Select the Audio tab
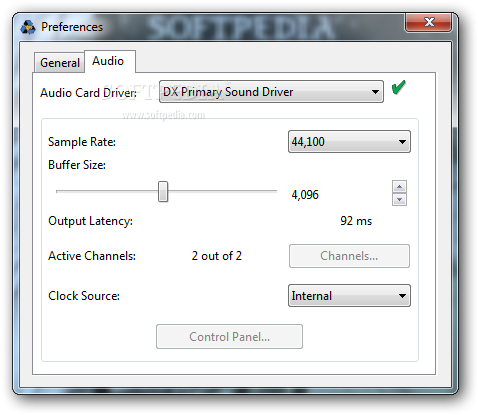 pyautogui.click(x=110, y=61)
